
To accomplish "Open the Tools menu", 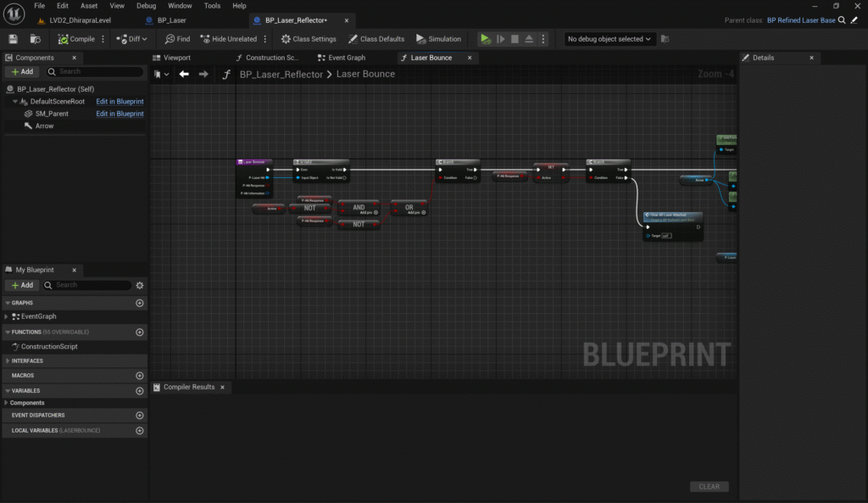I will pyautogui.click(x=212, y=6).
